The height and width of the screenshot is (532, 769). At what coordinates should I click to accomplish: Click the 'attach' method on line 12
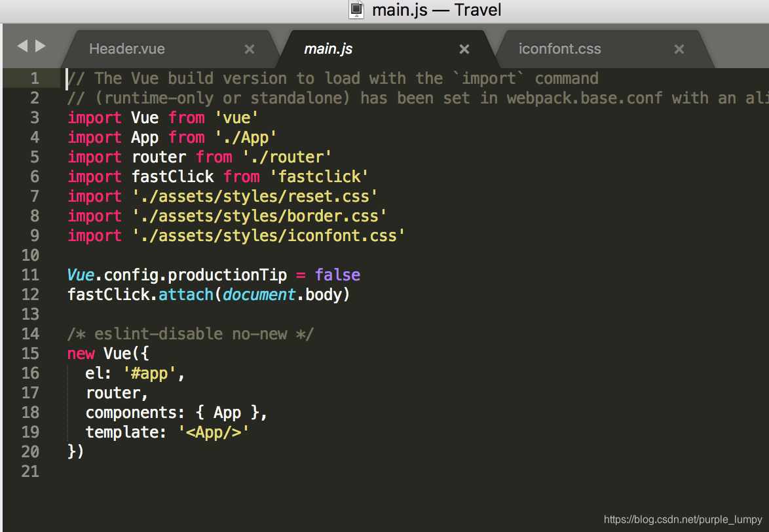point(187,294)
